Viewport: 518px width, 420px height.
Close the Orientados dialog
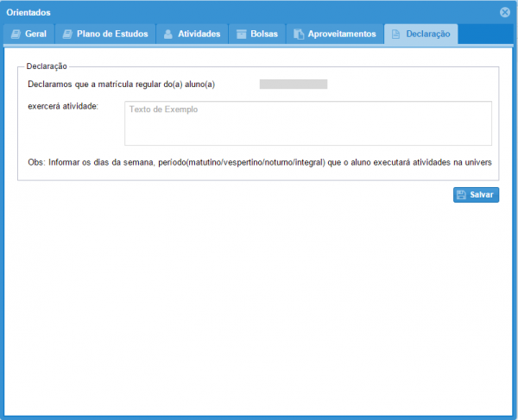click(x=505, y=12)
